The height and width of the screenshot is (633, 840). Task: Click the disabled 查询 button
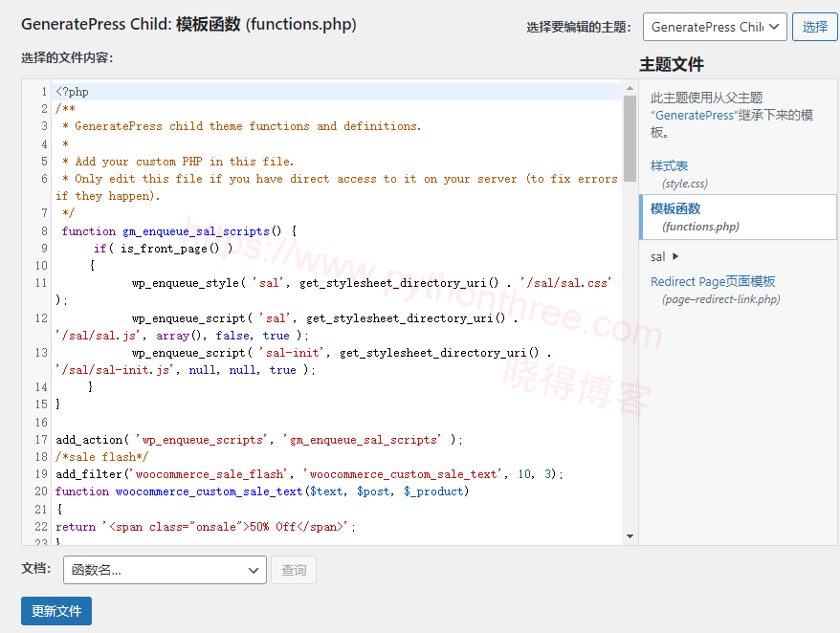tap(294, 570)
